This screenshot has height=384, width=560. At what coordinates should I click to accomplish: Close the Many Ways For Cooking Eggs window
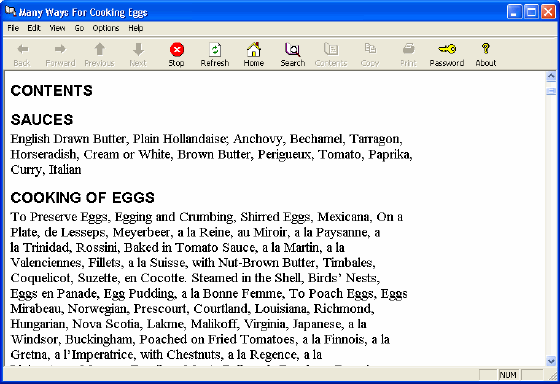tap(548, 12)
